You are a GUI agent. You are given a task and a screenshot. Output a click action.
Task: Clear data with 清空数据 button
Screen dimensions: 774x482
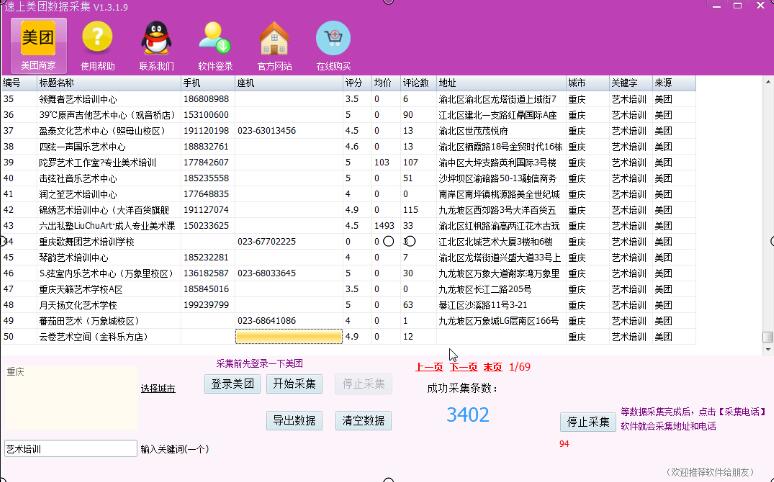pos(363,420)
